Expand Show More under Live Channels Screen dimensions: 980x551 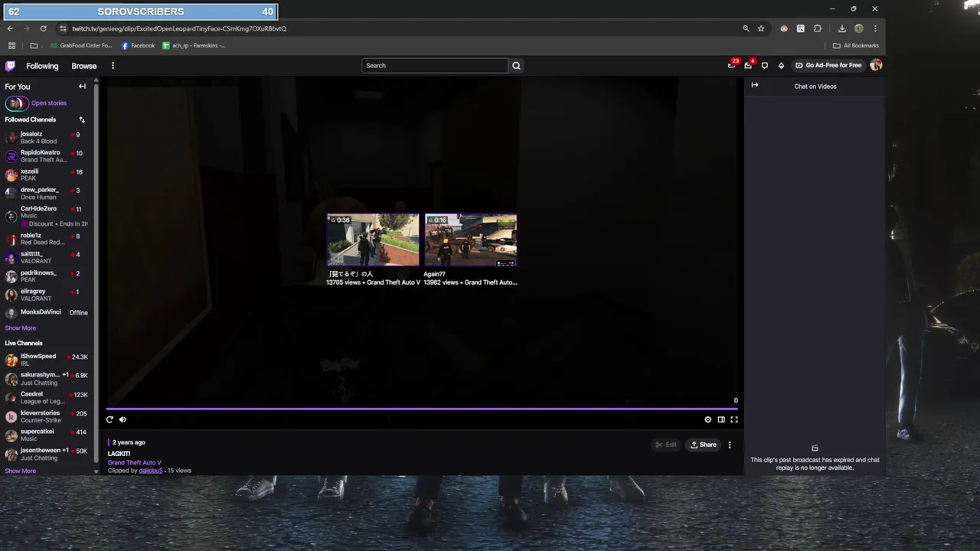[21, 471]
